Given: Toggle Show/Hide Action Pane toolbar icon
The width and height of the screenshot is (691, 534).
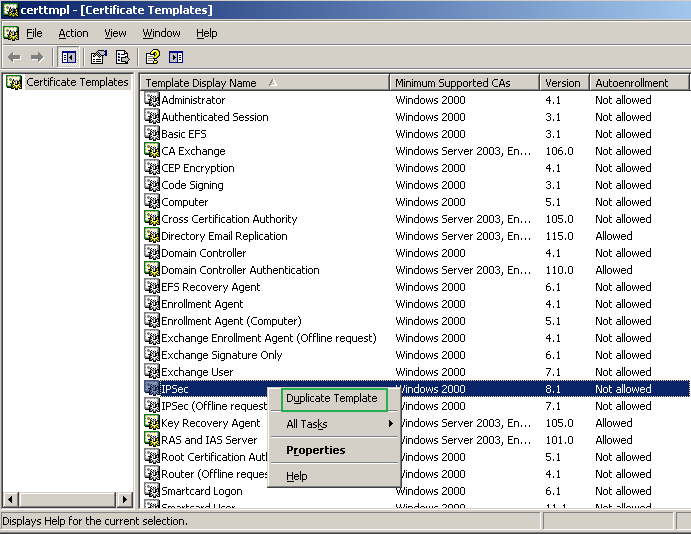Looking at the screenshot, I should click(176, 57).
